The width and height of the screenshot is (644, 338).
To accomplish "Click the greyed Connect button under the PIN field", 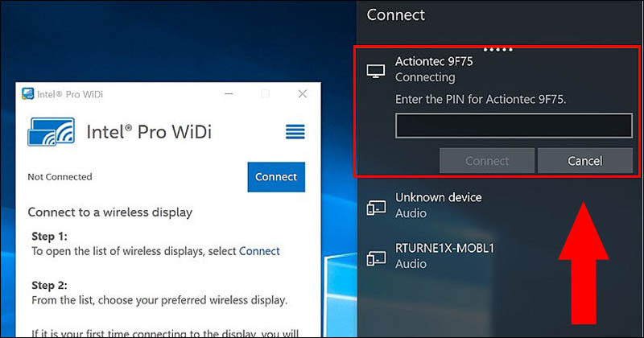I will pyautogui.click(x=487, y=161).
